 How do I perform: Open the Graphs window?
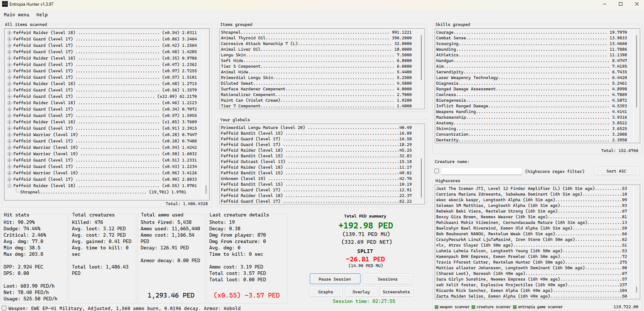point(325,292)
